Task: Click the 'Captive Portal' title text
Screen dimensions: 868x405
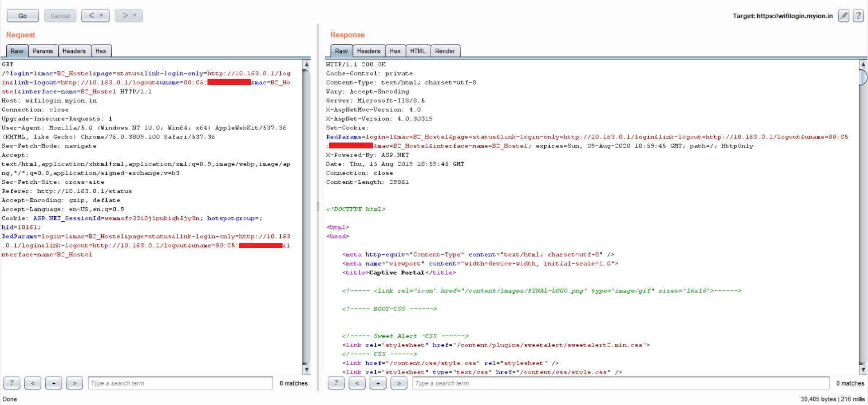Action: (x=396, y=272)
